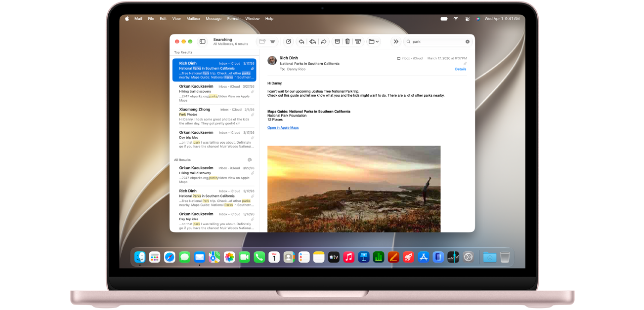This screenshot has width=644, height=310.
Task: Open System Settings from the Dock
Action: click(468, 257)
